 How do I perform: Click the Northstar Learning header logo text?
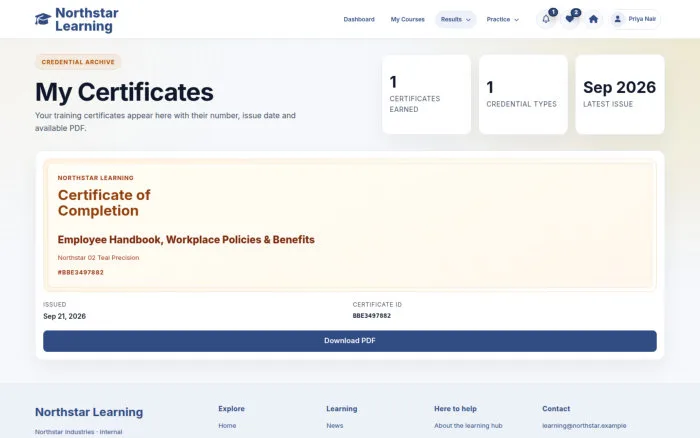tap(87, 20)
